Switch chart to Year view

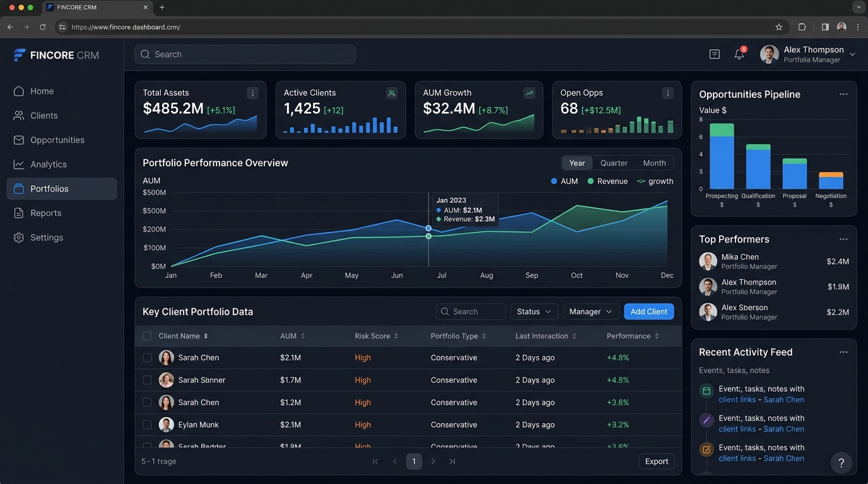tap(577, 163)
